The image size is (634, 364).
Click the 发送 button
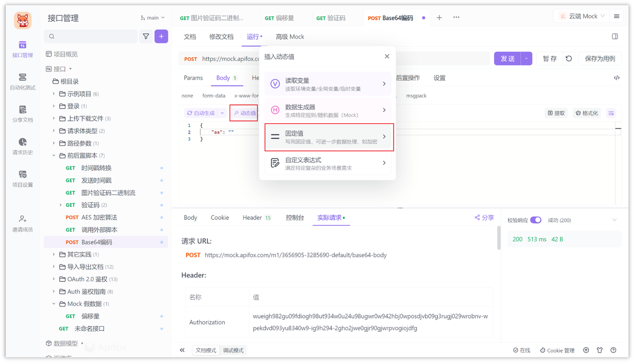(x=508, y=58)
